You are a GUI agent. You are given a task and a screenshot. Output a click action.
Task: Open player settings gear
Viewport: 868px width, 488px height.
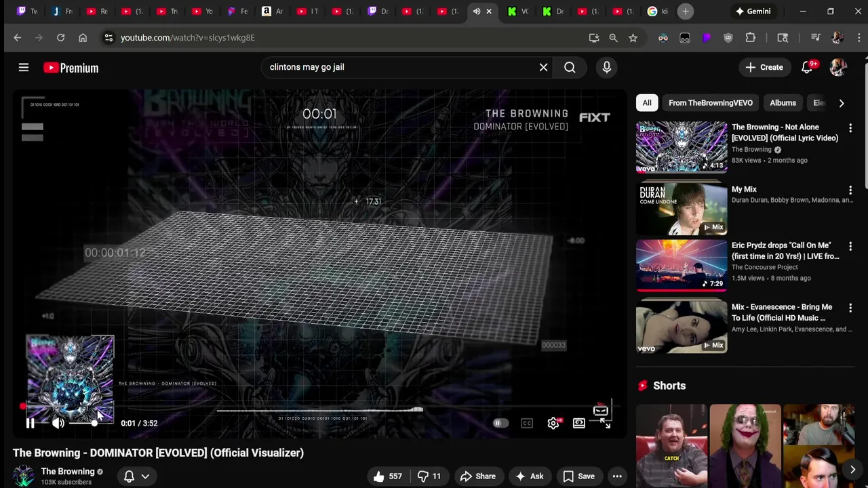click(x=553, y=423)
